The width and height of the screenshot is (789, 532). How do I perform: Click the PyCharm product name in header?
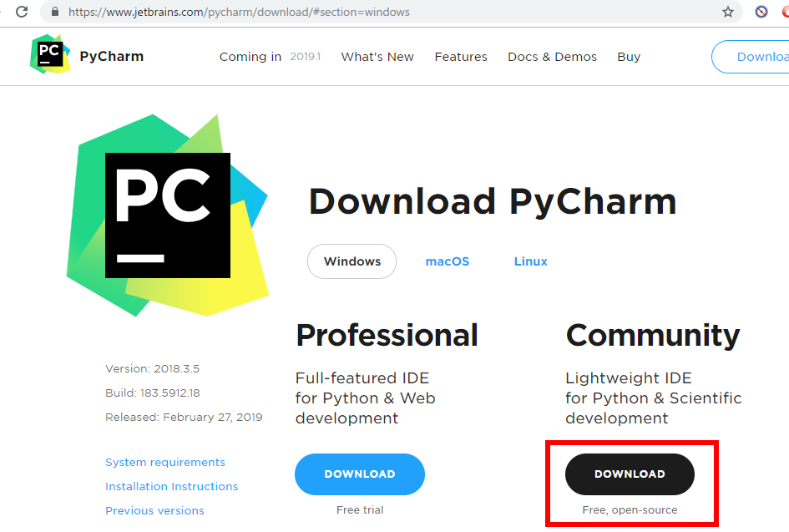112,56
